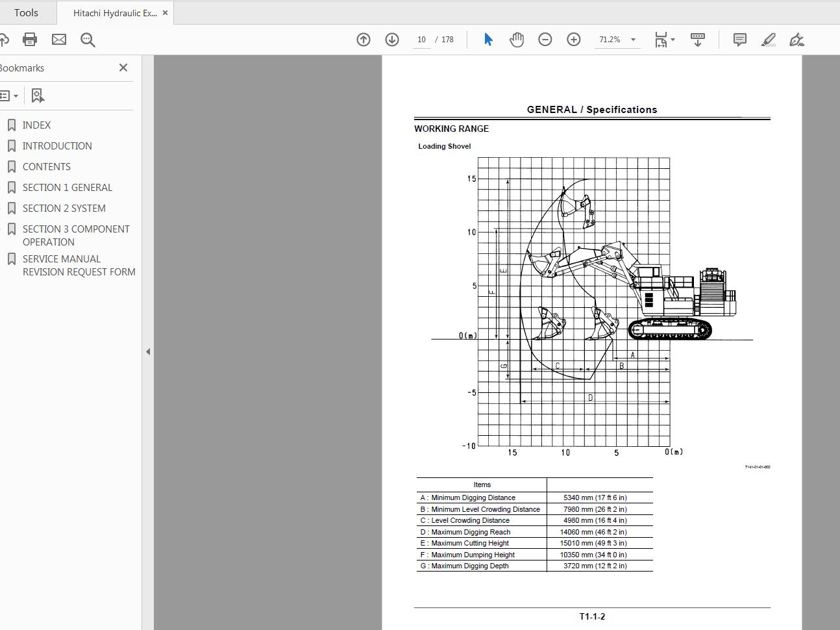Open the INDEX bookmark
840x630 pixels.
pyautogui.click(x=37, y=125)
